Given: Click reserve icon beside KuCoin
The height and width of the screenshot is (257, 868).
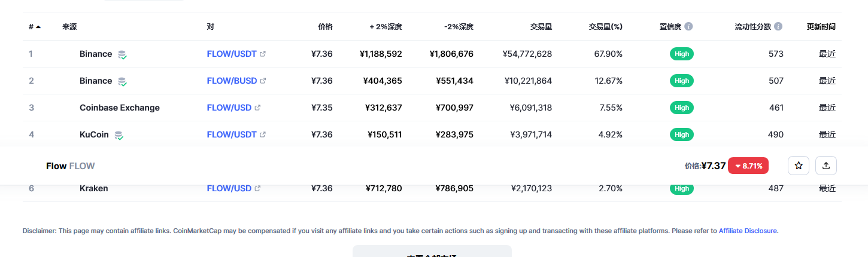Looking at the screenshot, I should pos(119,135).
